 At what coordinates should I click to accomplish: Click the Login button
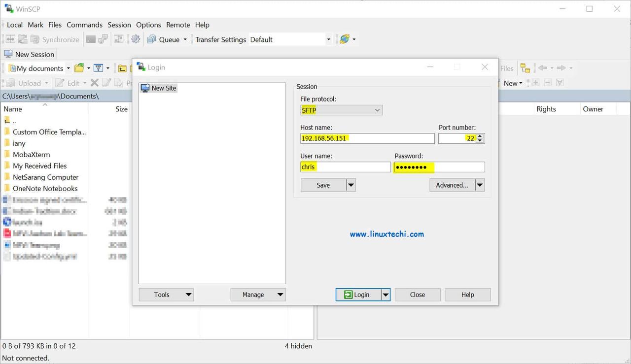(x=358, y=295)
